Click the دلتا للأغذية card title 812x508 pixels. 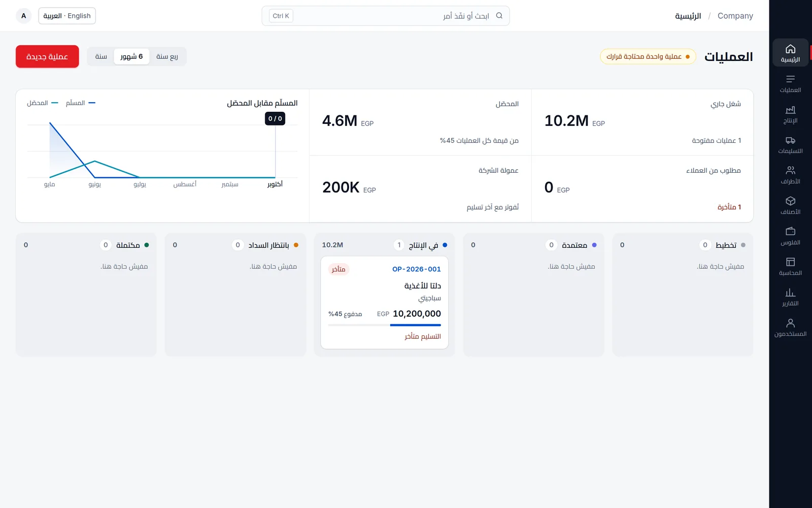coord(422,286)
